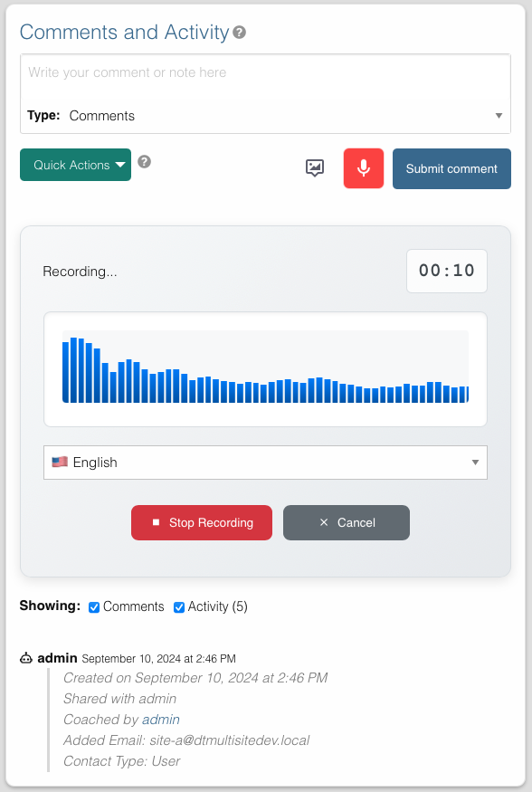Click the screenshot attachment icon
The width and height of the screenshot is (532, 792).
pyautogui.click(x=315, y=167)
